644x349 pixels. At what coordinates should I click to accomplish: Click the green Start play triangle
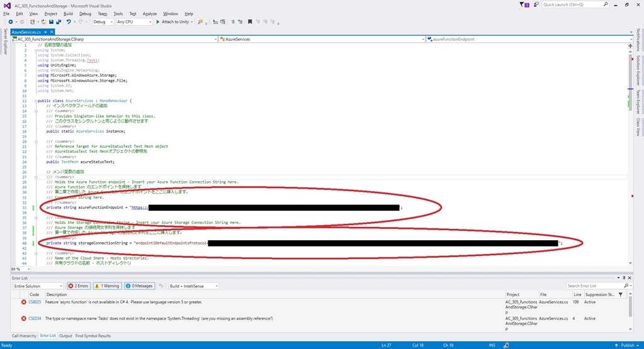158,22
